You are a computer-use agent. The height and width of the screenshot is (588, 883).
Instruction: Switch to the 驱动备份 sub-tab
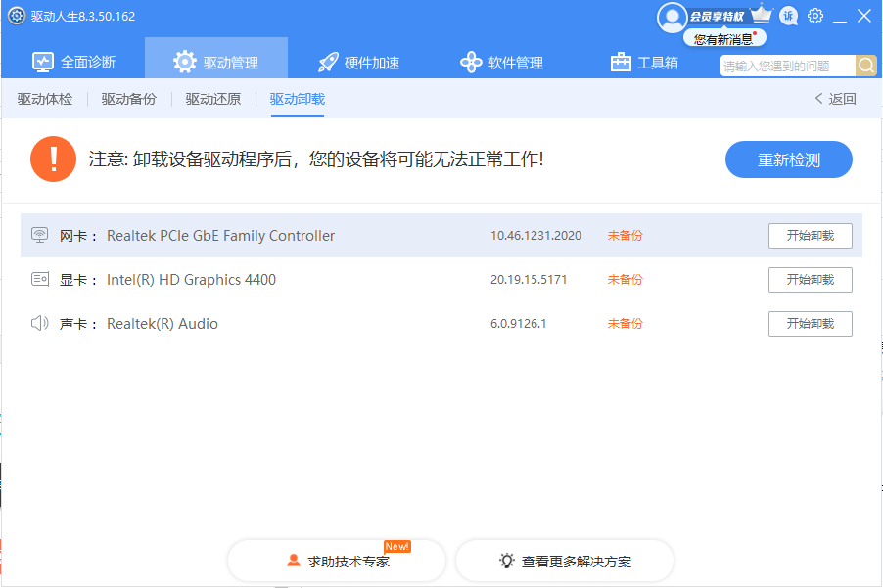(x=129, y=99)
